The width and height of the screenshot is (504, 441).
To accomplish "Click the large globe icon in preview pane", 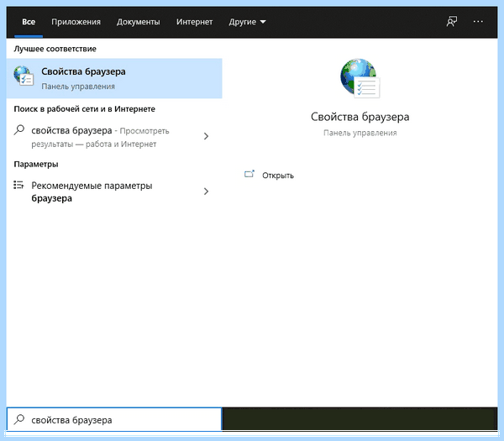I will click(x=360, y=78).
